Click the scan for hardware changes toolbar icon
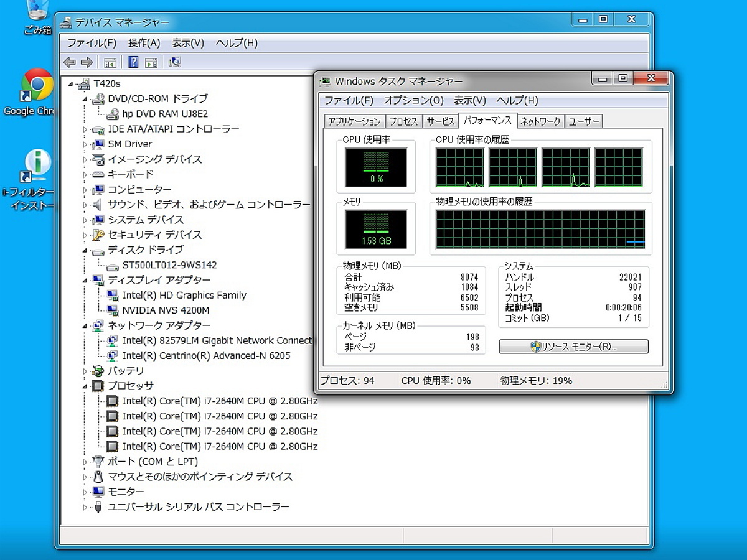The width and height of the screenshot is (747, 560). point(174,62)
